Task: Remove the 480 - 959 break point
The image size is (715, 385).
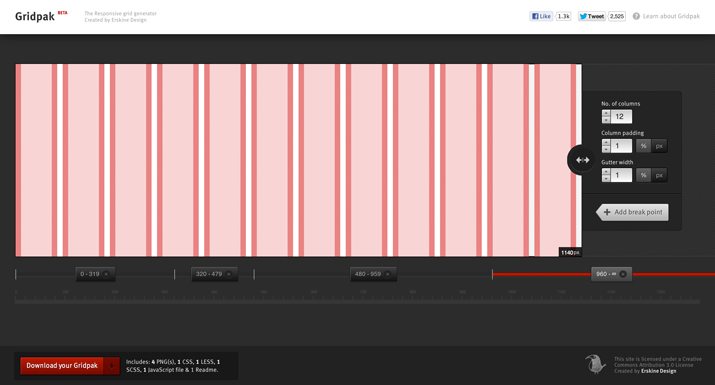Action: click(x=388, y=274)
